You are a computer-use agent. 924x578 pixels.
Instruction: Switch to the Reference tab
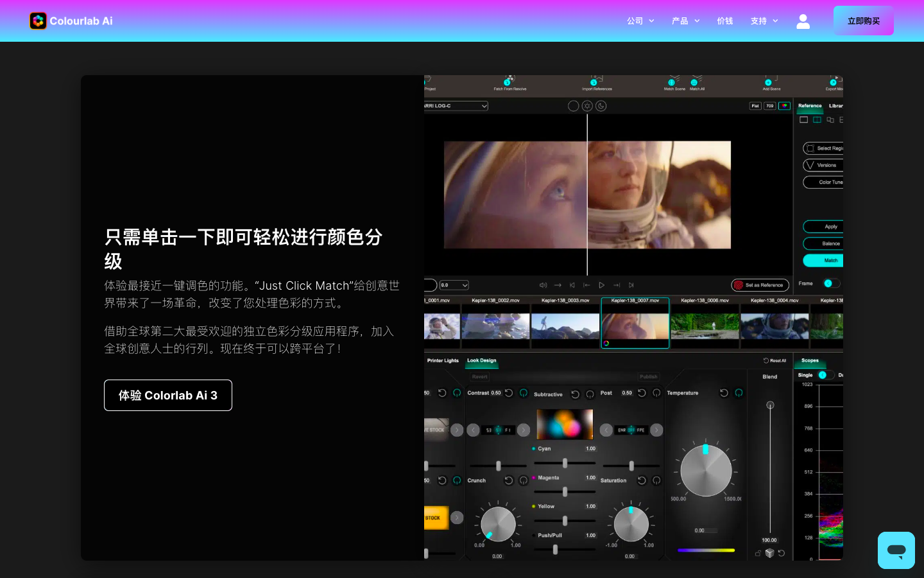coord(810,106)
